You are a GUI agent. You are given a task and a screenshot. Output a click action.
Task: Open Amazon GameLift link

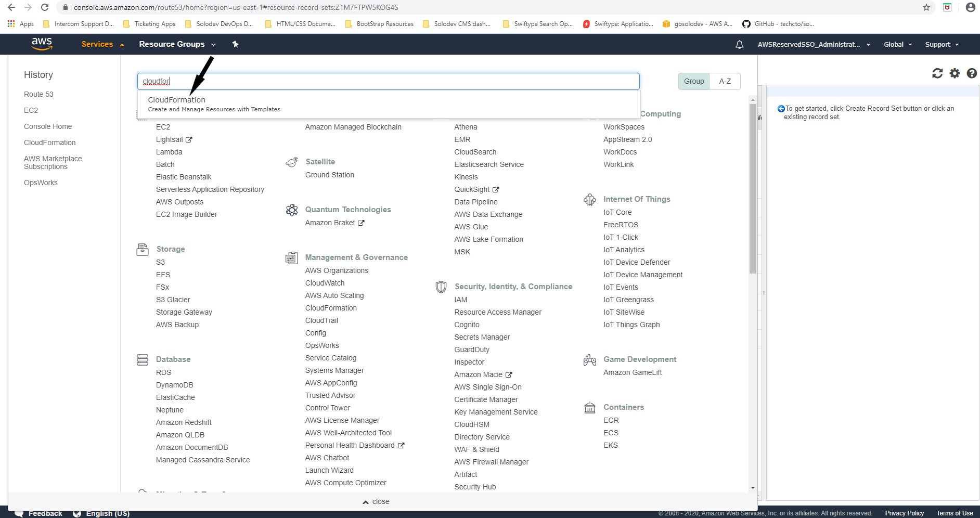click(x=633, y=372)
